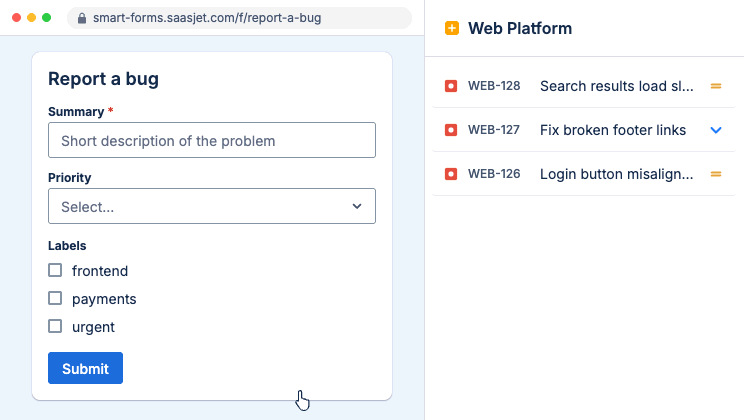744x420 pixels.
Task: Tick the urgent label checkbox
Action: [x=55, y=327]
